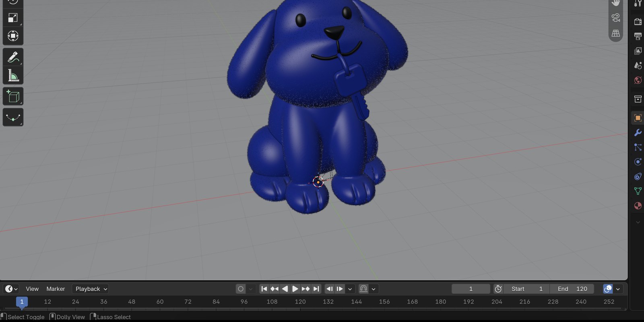The width and height of the screenshot is (644, 322).
Task: Select the bottom curve-path tool in toolbar
Action: point(13,118)
